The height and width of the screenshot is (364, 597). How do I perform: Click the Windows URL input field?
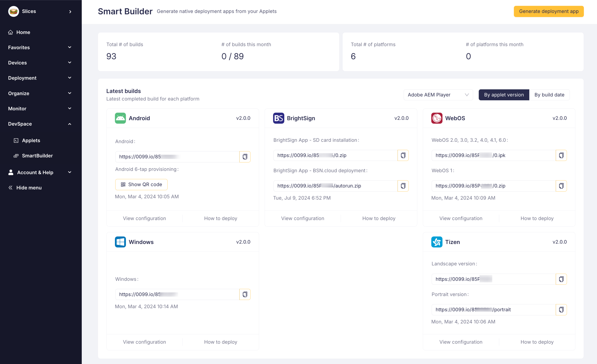coord(177,294)
